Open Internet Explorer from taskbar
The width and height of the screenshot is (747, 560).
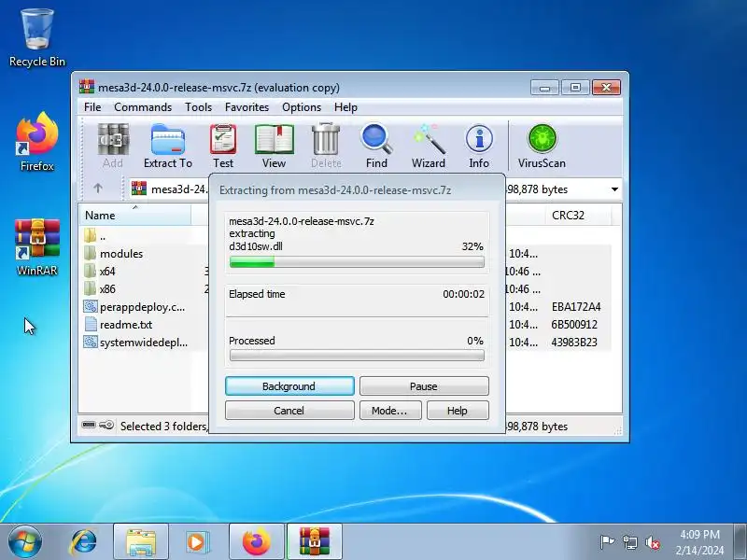83,542
